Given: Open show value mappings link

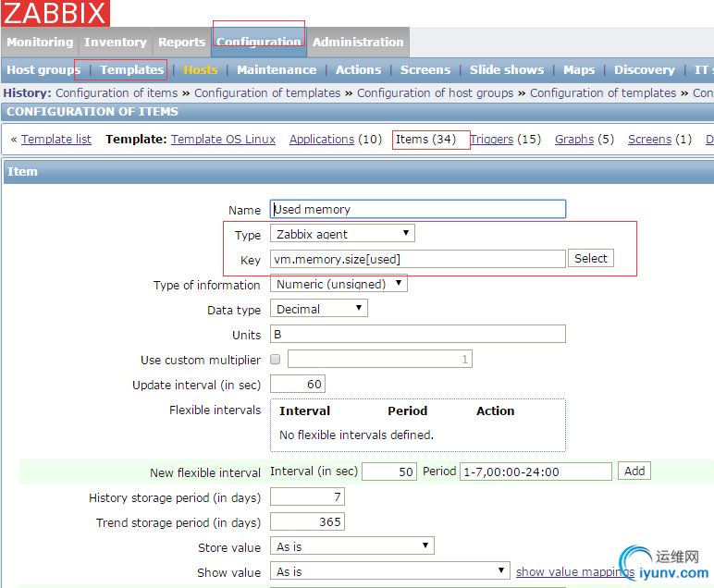Looking at the screenshot, I should [575, 571].
